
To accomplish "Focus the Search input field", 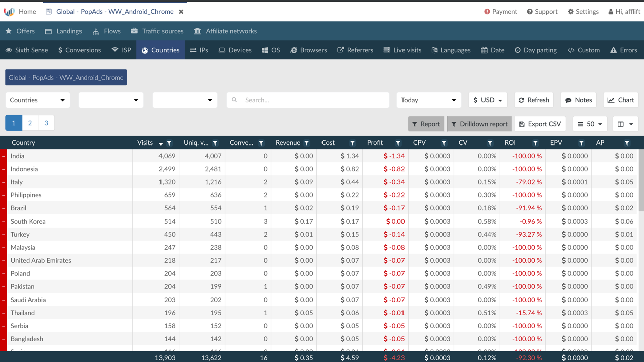I will (308, 100).
